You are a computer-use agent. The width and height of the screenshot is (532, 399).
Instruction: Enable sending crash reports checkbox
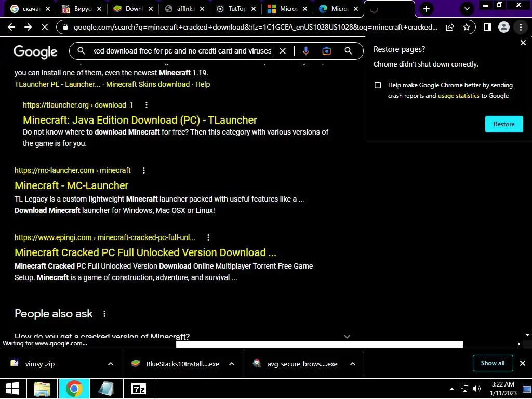(378, 85)
